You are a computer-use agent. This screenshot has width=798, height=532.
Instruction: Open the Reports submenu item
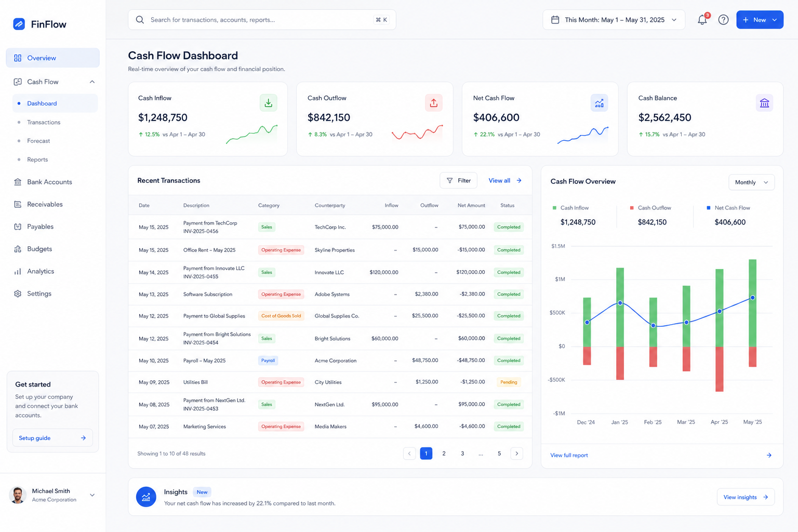point(37,159)
